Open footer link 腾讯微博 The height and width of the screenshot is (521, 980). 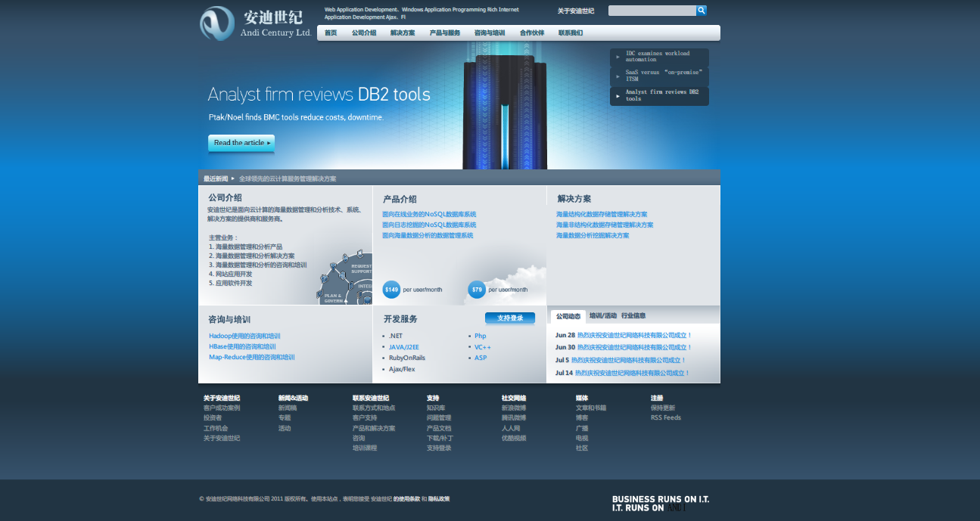(x=514, y=418)
